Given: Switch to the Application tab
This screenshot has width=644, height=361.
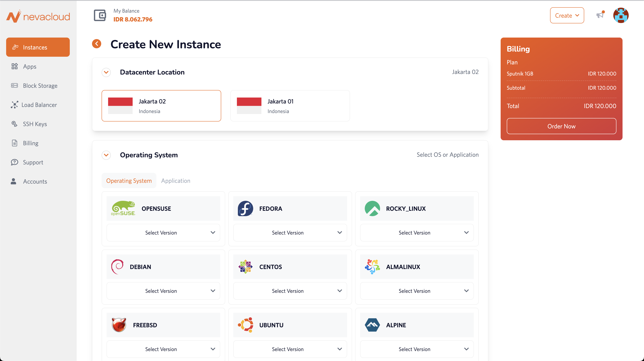Looking at the screenshot, I should coord(176,180).
